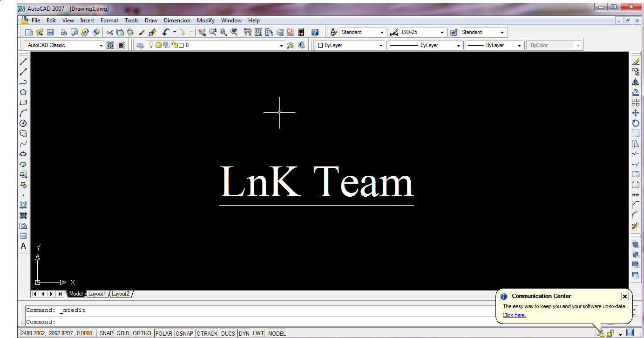Select the Erase tool in the Modify toolbar
The height and width of the screenshot is (338, 644).
point(636,61)
